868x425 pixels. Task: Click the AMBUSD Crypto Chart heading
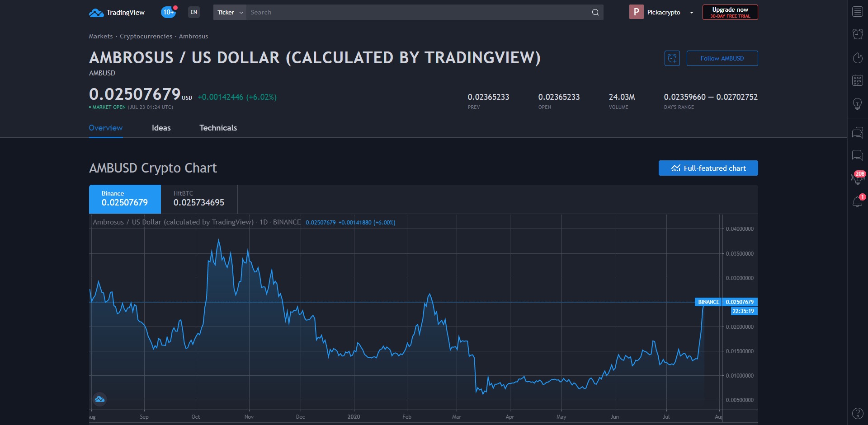coord(153,168)
